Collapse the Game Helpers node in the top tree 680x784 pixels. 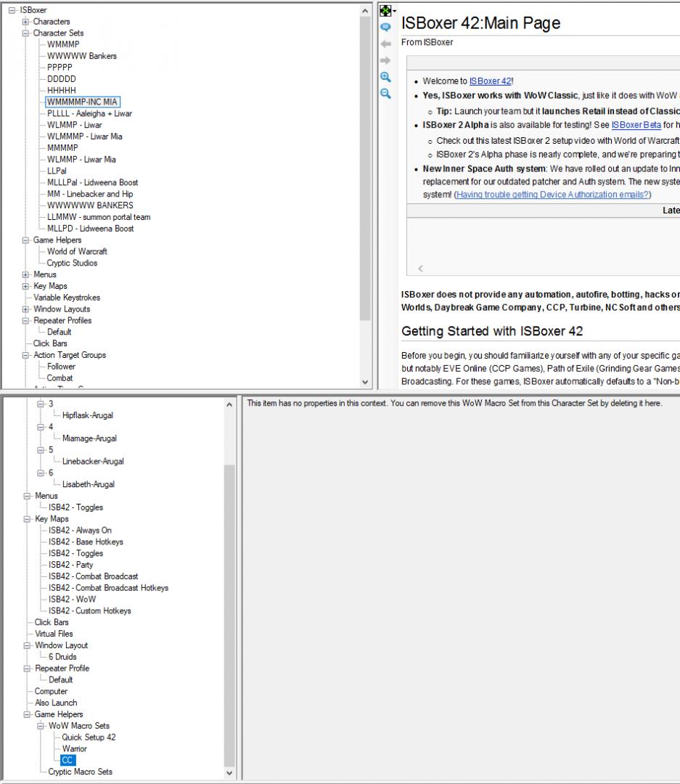[25, 240]
